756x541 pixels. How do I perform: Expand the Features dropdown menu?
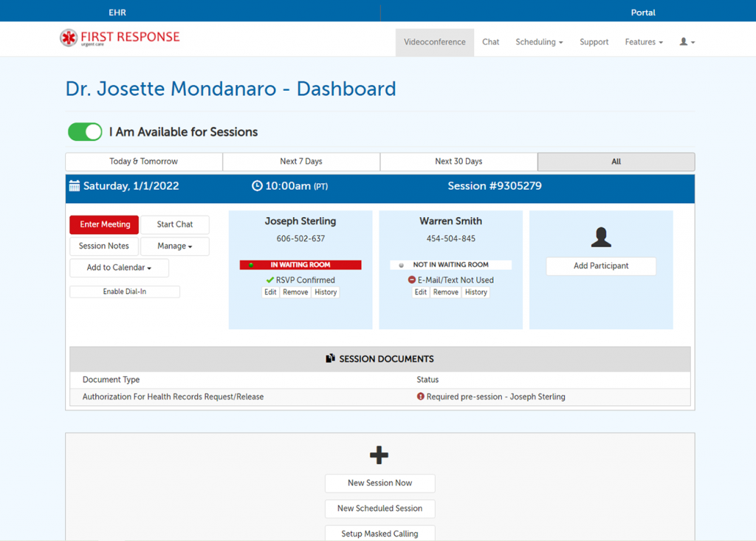point(644,42)
